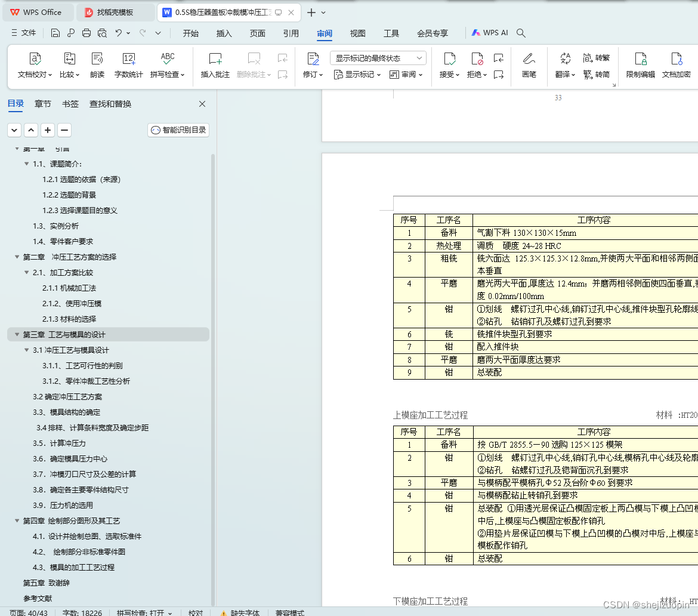The width and height of the screenshot is (698, 616).
Task: Click the Print icon in quick access bar
Action: (87, 33)
